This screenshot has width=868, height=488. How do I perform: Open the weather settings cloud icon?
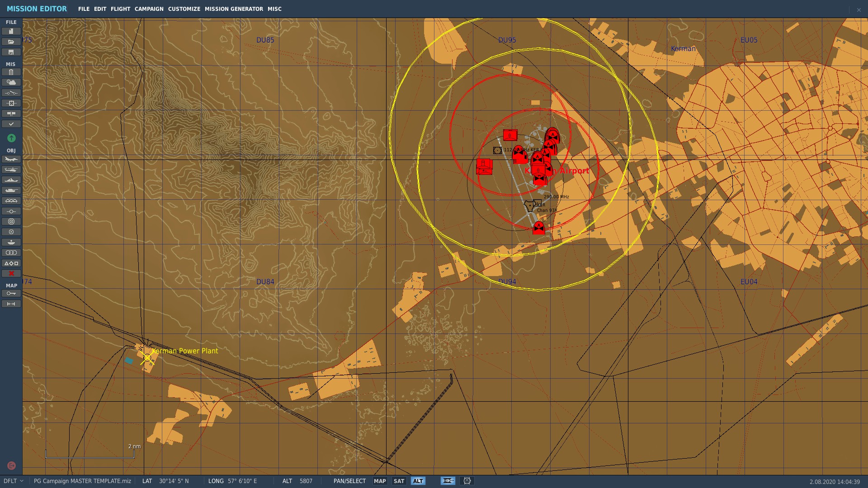11,82
